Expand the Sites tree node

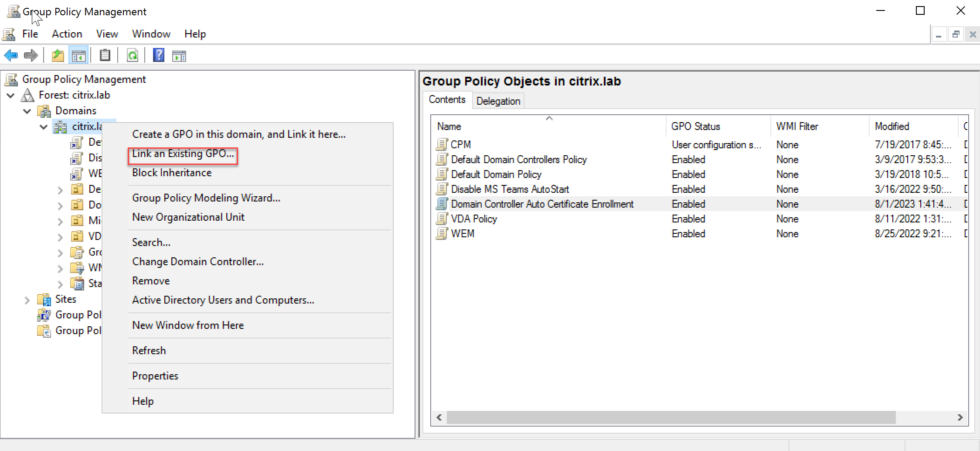tap(27, 300)
